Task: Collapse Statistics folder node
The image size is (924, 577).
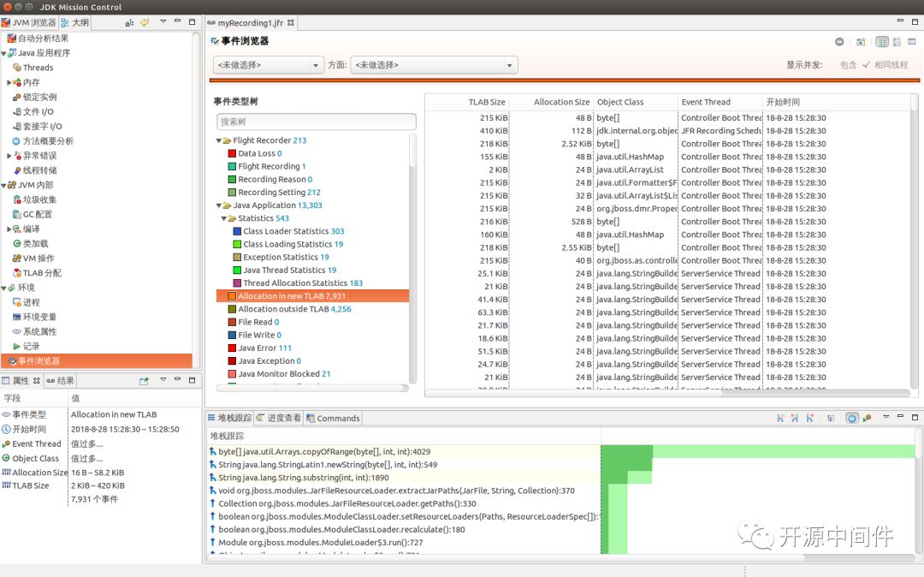Action: [224, 218]
